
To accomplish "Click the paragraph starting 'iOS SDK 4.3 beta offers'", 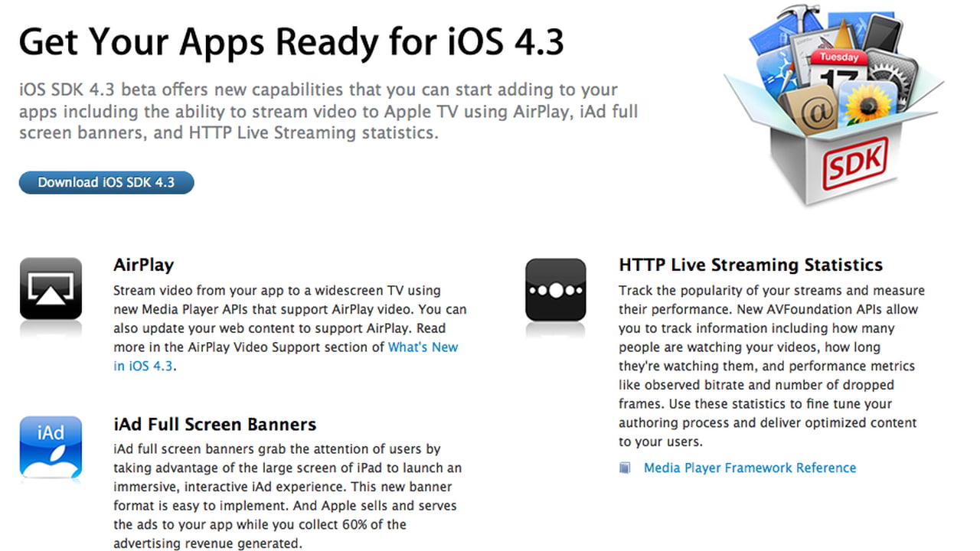I will (328, 111).
